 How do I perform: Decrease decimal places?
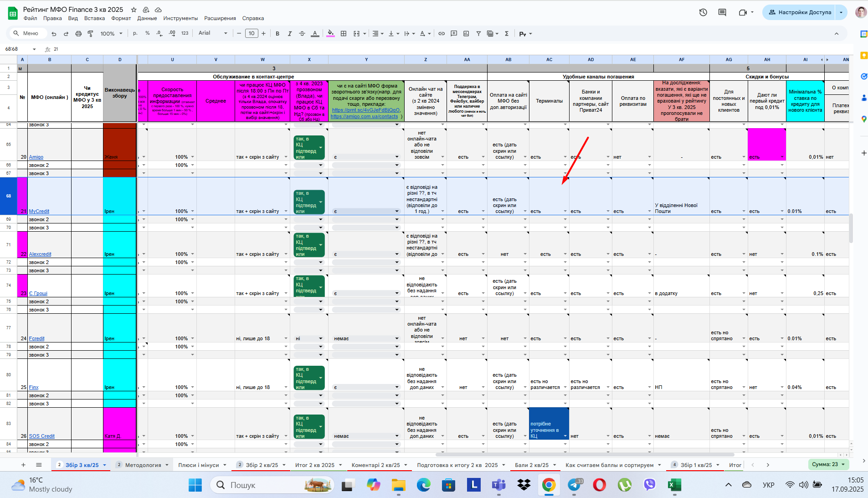point(159,33)
